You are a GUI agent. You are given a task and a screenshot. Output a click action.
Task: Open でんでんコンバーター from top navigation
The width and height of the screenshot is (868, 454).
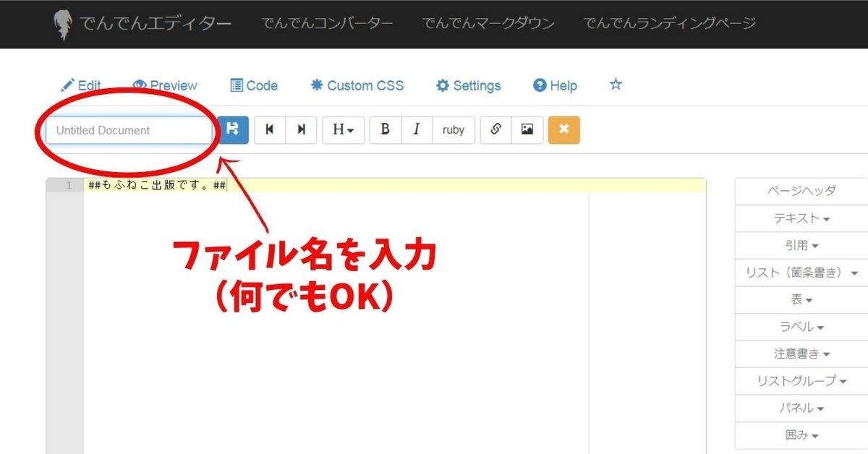328,24
